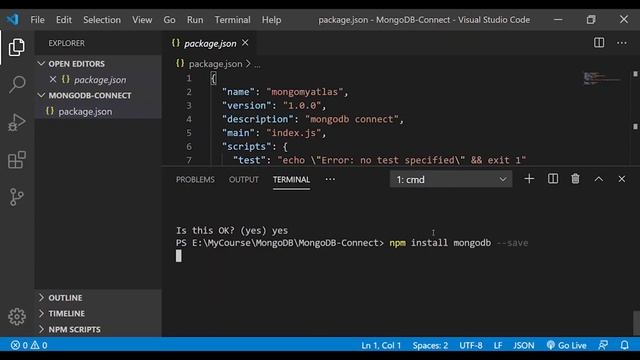Select the Terminal panel tab

[291, 180]
